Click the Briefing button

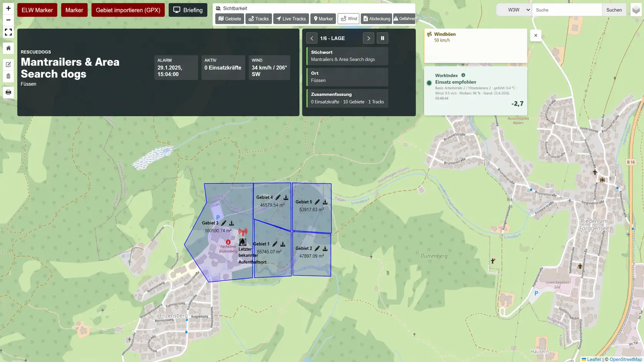188,10
